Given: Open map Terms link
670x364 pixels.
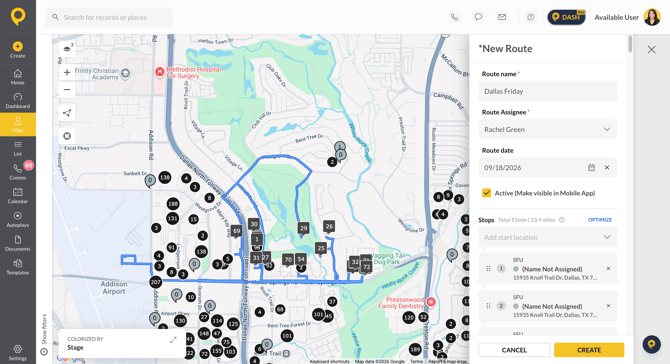Looking at the screenshot, I should pos(416,361).
